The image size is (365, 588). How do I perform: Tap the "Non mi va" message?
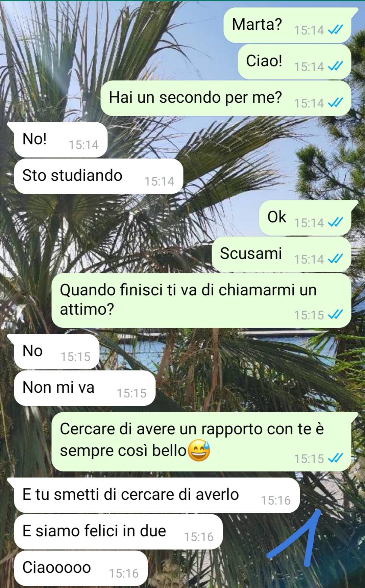point(84,388)
